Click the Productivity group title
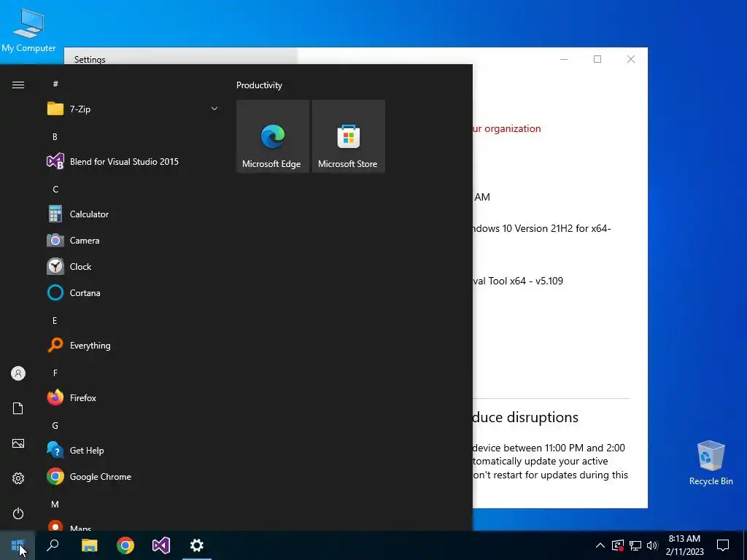The image size is (747, 560). 259,85
